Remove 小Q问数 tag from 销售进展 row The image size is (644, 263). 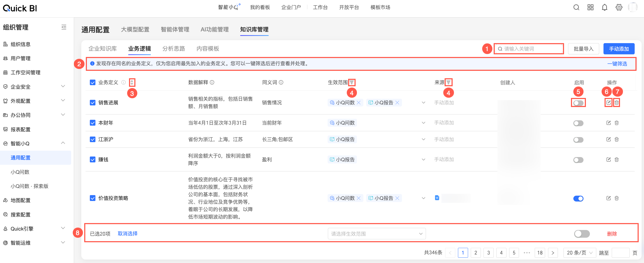point(359,102)
